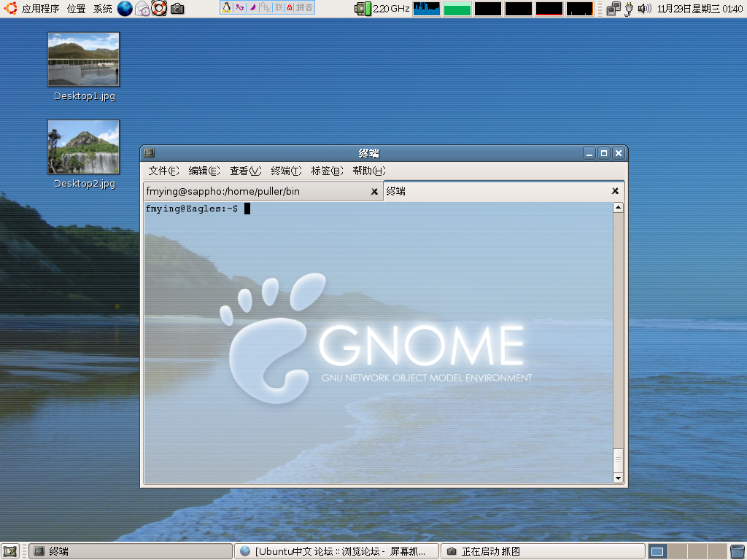Click the red lock icon in input toolbar
This screenshot has height=560, width=747.
pyautogui.click(x=289, y=7)
